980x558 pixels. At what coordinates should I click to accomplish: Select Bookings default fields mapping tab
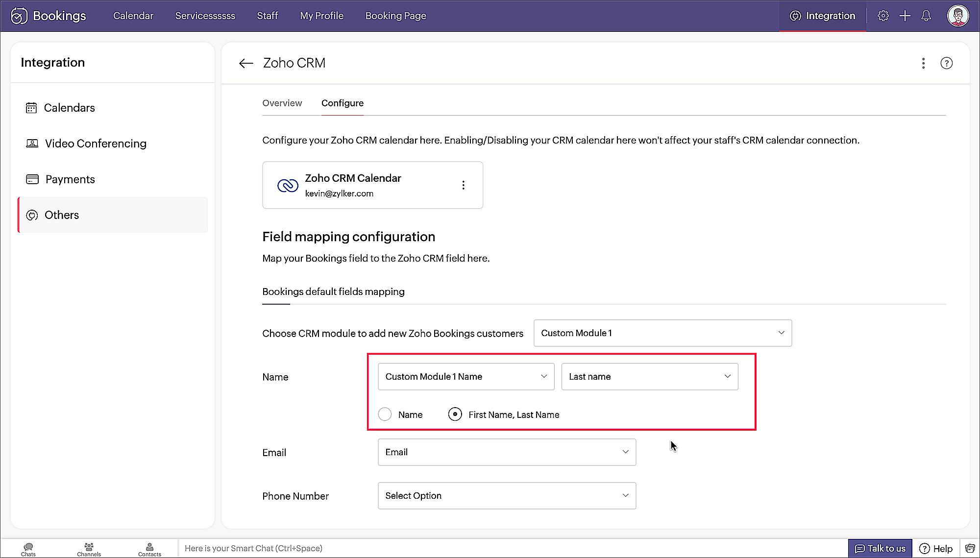click(x=334, y=292)
